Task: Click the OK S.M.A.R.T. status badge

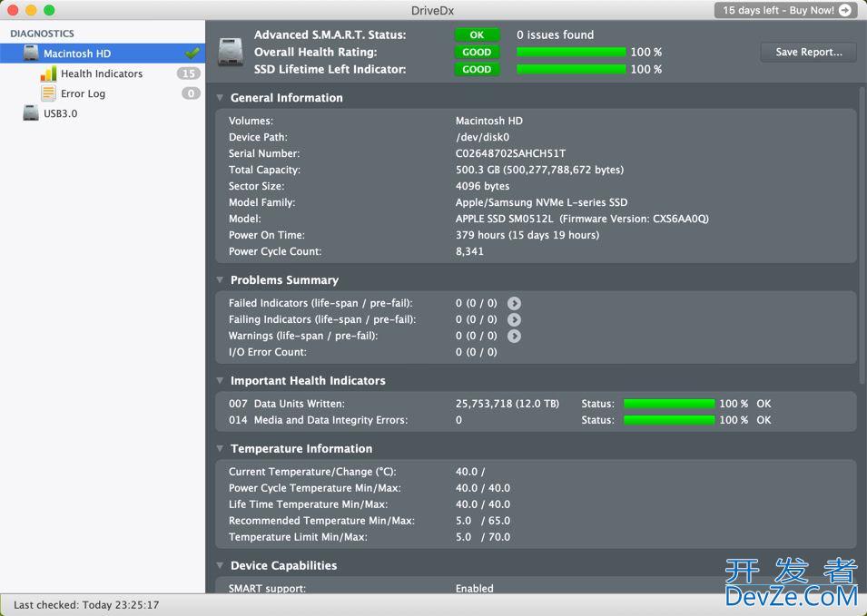Action: (x=477, y=34)
